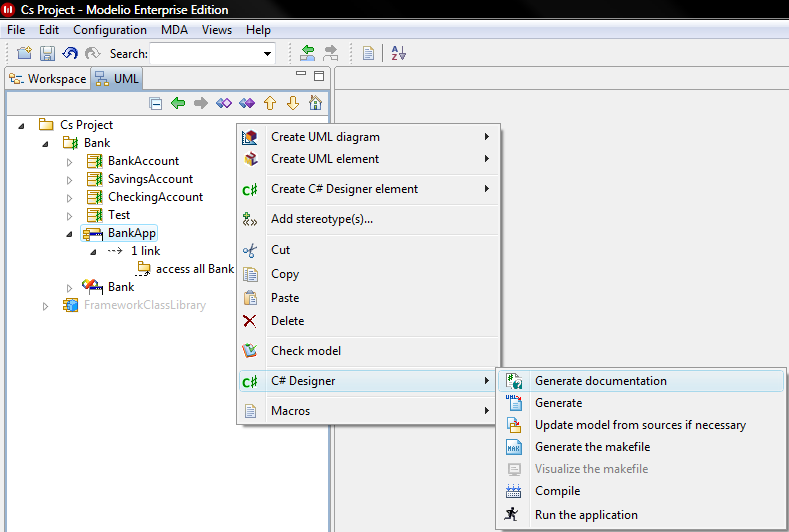Choose Create C# Designer element
The image size is (789, 532).
coord(368,189)
